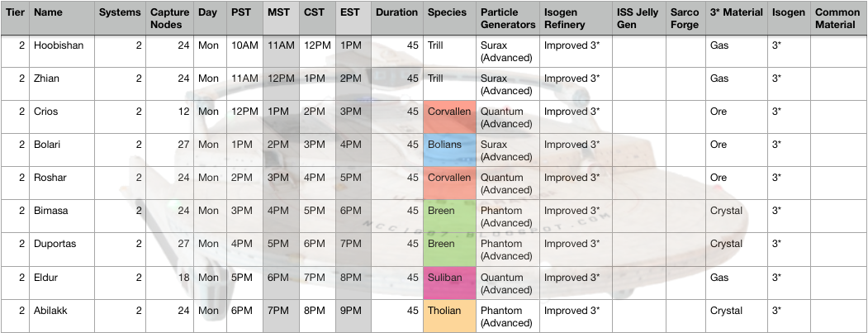
Task: Click the Duration column header
Action: [396, 13]
